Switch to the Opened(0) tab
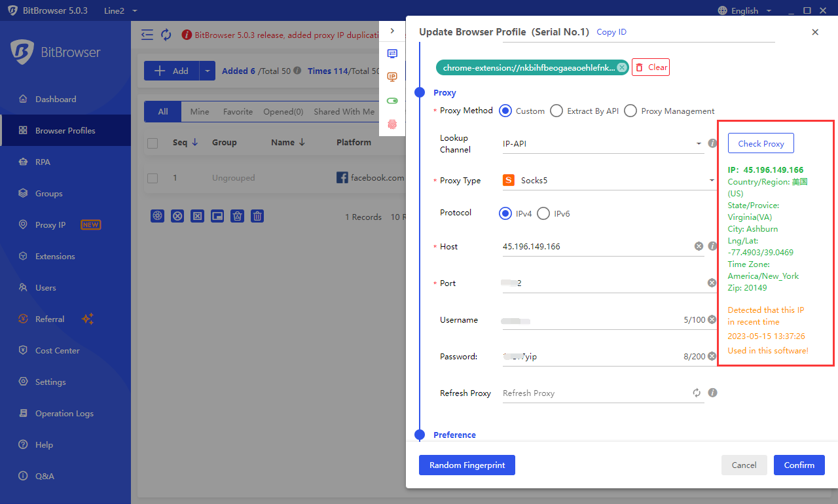The height and width of the screenshot is (504, 838). pyautogui.click(x=283, y=111)
